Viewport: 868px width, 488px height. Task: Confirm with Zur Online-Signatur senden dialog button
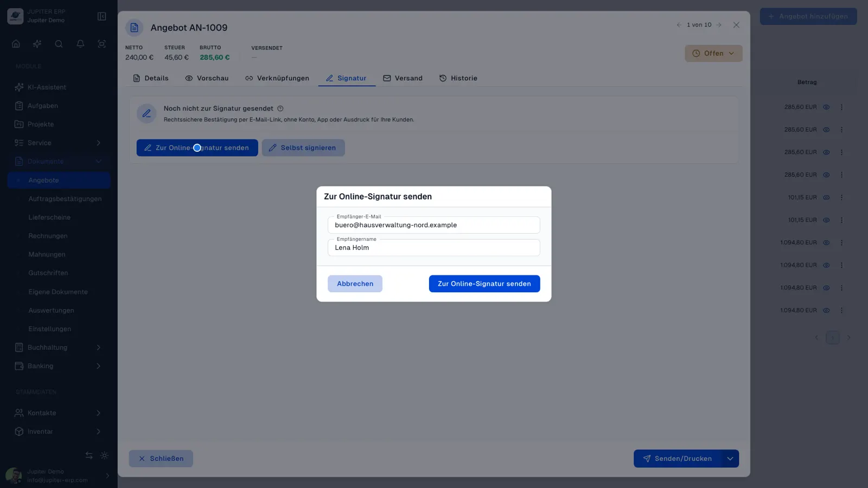click(x=484, y=284)
